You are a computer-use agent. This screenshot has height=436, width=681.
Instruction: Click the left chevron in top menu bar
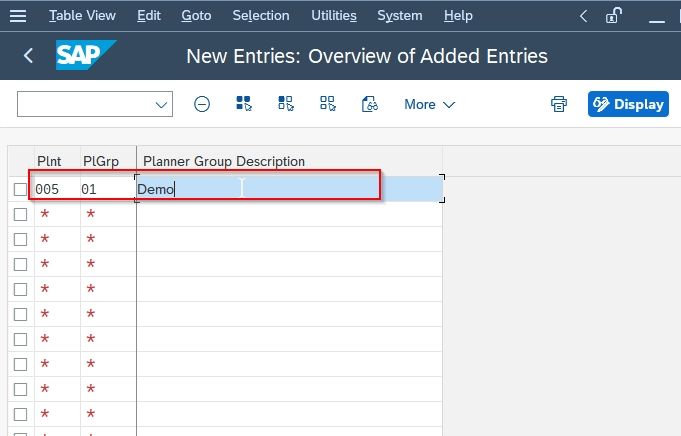click(584, 17)
